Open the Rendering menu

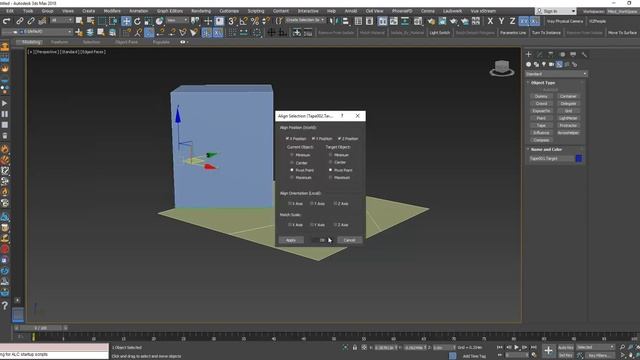(201, 11)
